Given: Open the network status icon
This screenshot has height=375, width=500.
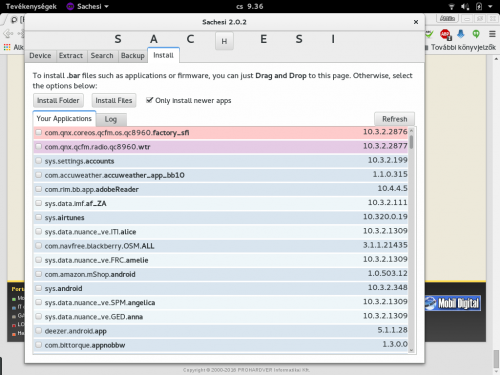Looking at the screenshot, I should [451, 6].
